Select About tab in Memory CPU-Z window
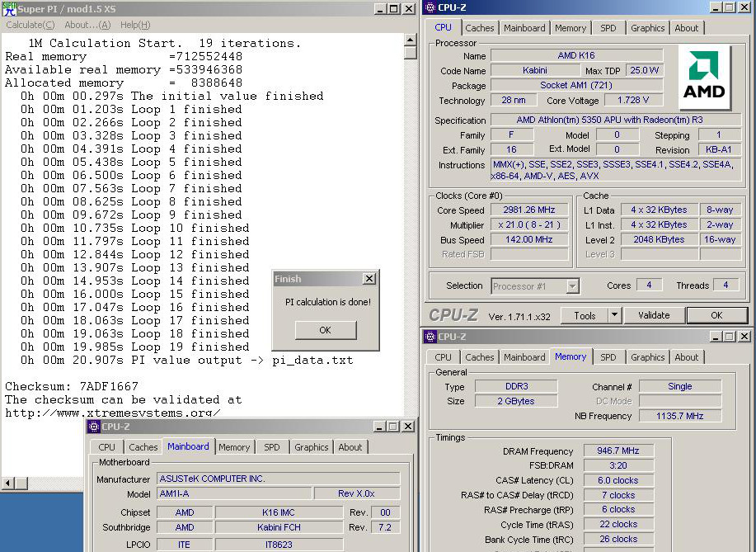Screen dimensions: 756x552 click(686, 357)
